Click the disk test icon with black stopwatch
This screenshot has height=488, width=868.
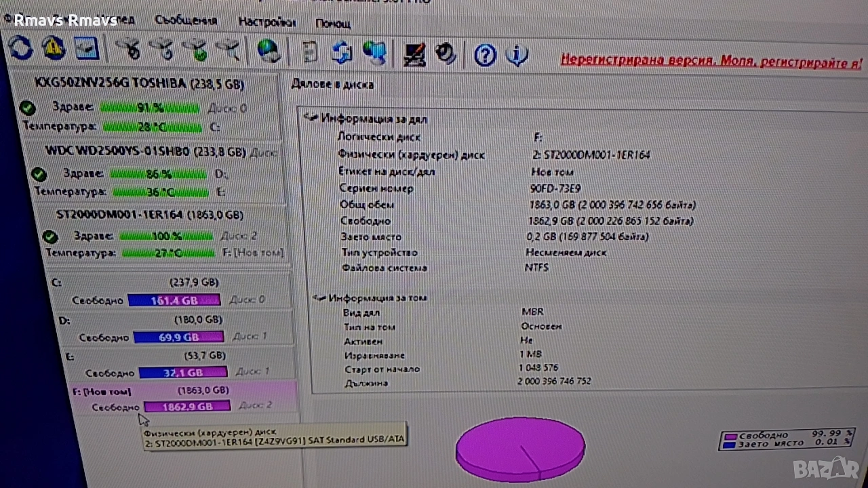pos(128,49)
